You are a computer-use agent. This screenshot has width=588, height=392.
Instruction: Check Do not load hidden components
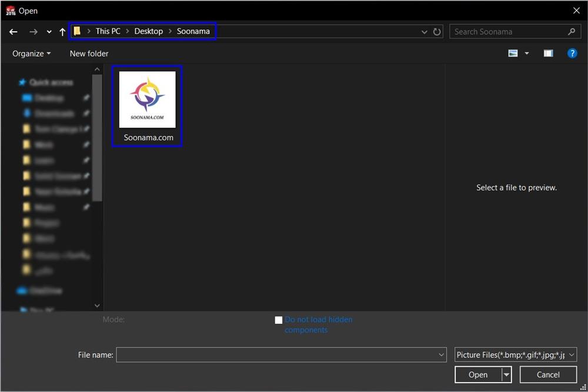click(x=278, y=320)
